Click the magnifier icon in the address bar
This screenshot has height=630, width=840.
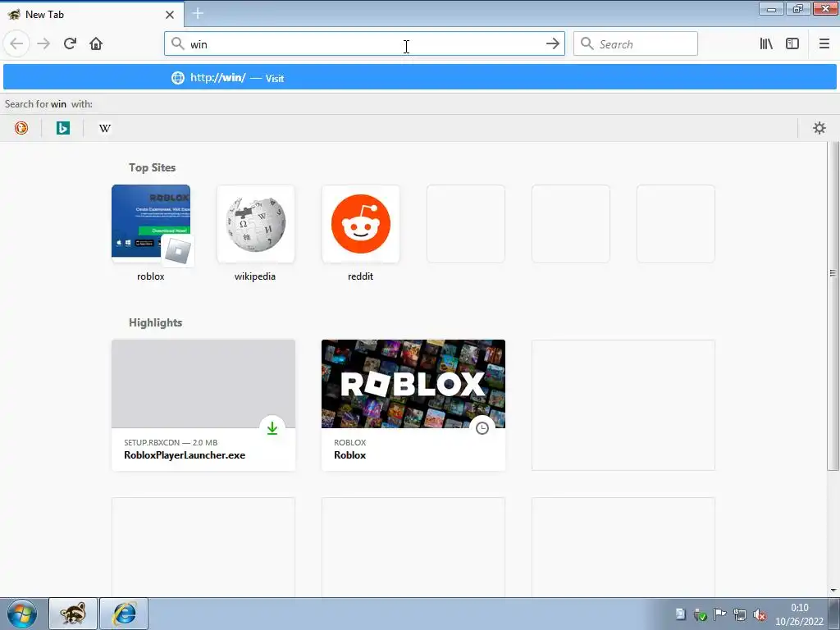(177, 44)
